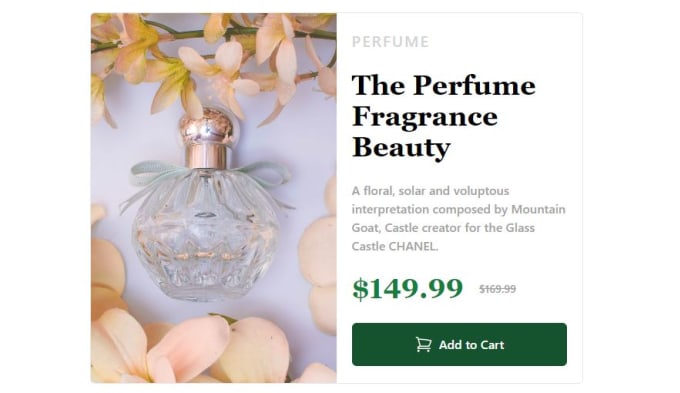680x393 pixels.
Task: Click the Add to Cart text label
Action: pyautogui.click(x=471, y=345)
